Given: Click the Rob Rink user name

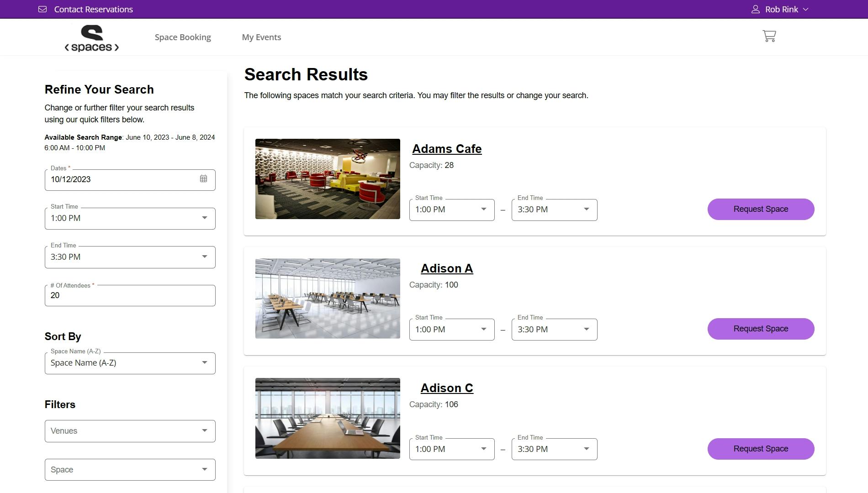Looking at the screenshot, I should (x=782, y=9).
